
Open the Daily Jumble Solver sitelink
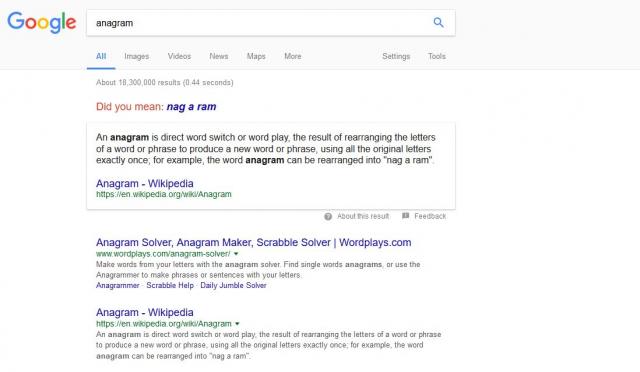(x=233, y=285)
